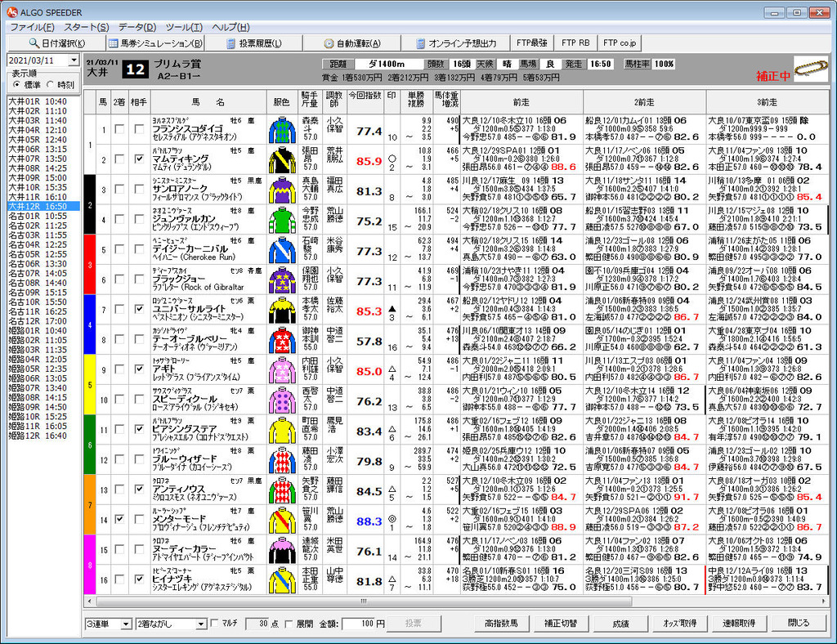Click the 閉じる button
This screenshot has width=837, height=644.
click(799, 624)
